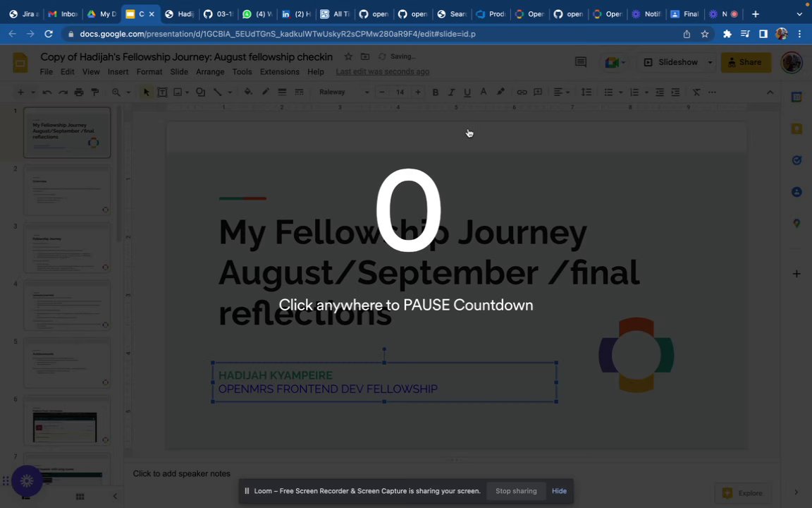Select slide 2 thumbnail

pos(67,190)
